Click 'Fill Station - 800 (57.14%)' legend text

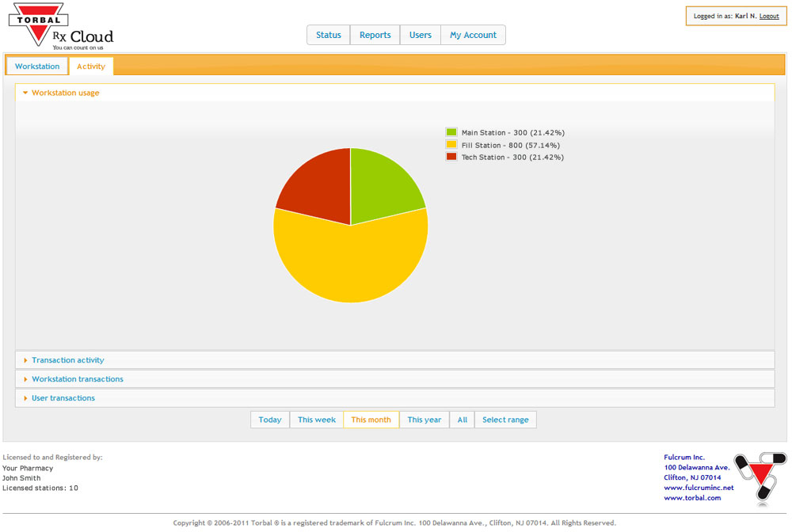tap(511, 146)
